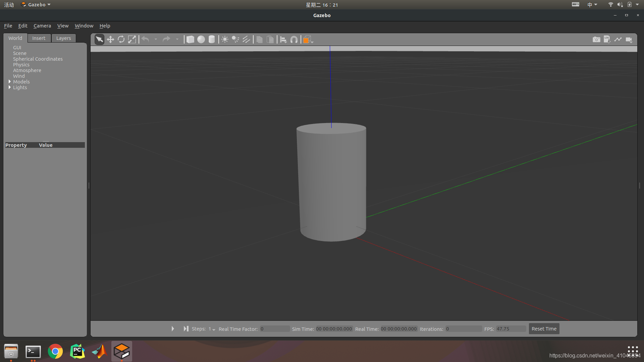This screenshot has width=644, height=362.
Task: Switch to the Insert tab
Action: 39,38
